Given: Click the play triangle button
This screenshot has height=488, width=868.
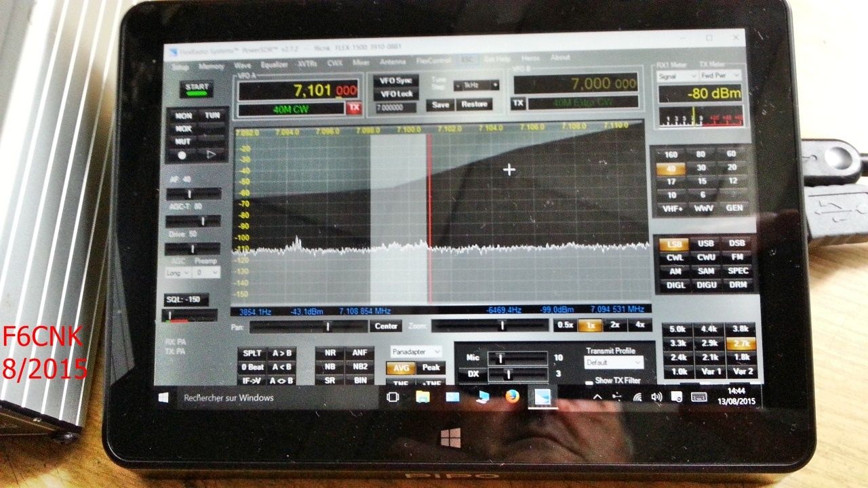Looking at the screenshot, I should click(x=210, y=155).
